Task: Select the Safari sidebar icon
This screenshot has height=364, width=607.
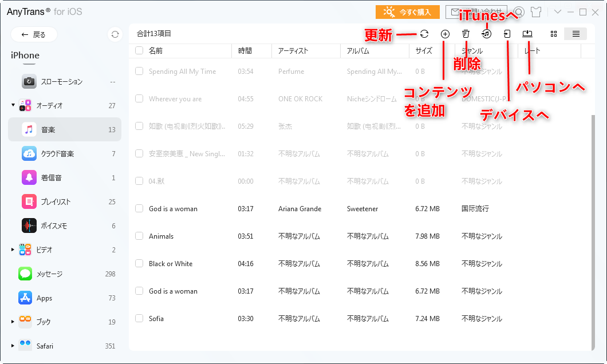Action: coord(25,346)
